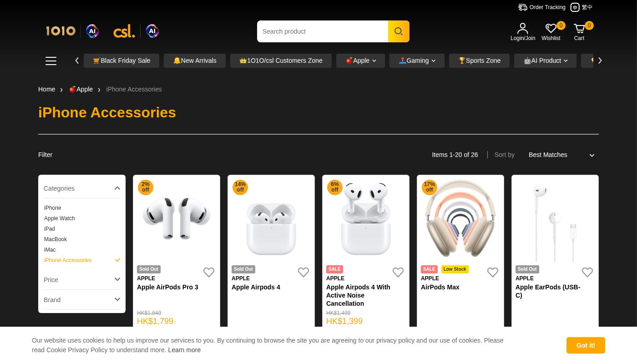The width and height of the screenshot is (637, 364).
Task: Expand the Brand filter section
Action: [82, 300]
